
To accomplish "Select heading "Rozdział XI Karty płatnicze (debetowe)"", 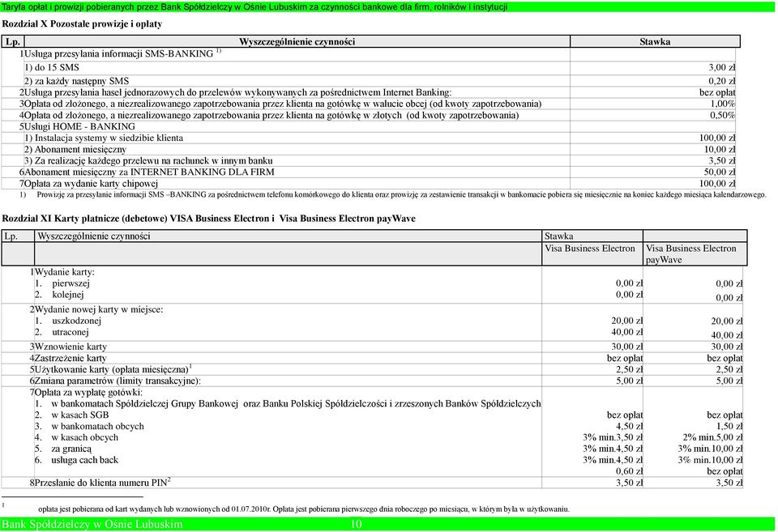I will point(209,218).
